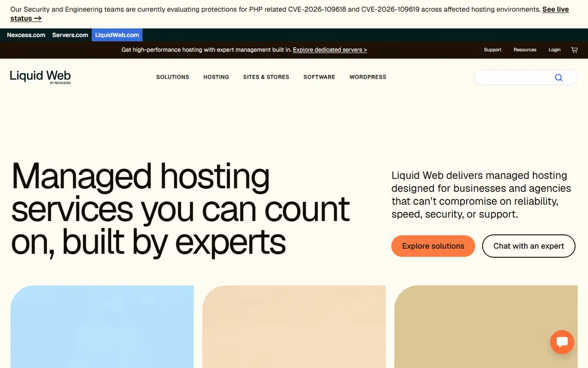
Task: Open the Hosting menu
Action: click(216, 77)
